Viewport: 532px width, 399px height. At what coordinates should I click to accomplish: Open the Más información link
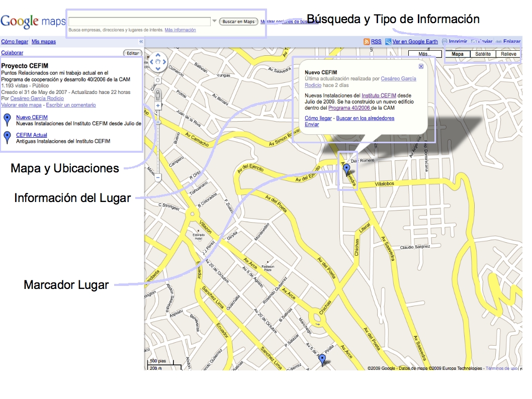pyautogui.click(x=180, y=30)
